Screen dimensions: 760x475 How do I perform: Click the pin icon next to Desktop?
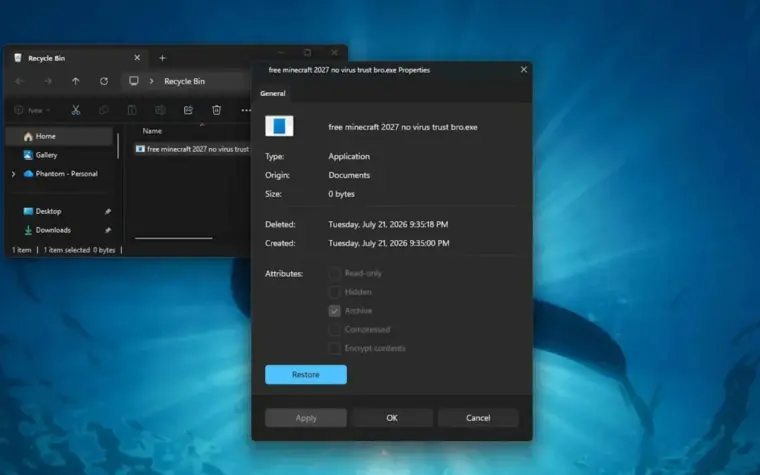coord(108,211)
